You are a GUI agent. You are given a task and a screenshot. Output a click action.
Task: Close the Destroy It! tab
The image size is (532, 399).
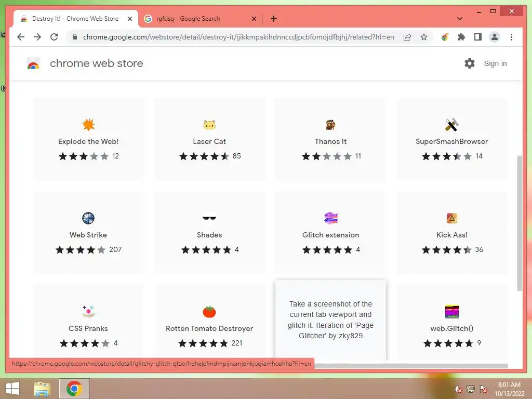pyautogui.click(x=129, y=19)
